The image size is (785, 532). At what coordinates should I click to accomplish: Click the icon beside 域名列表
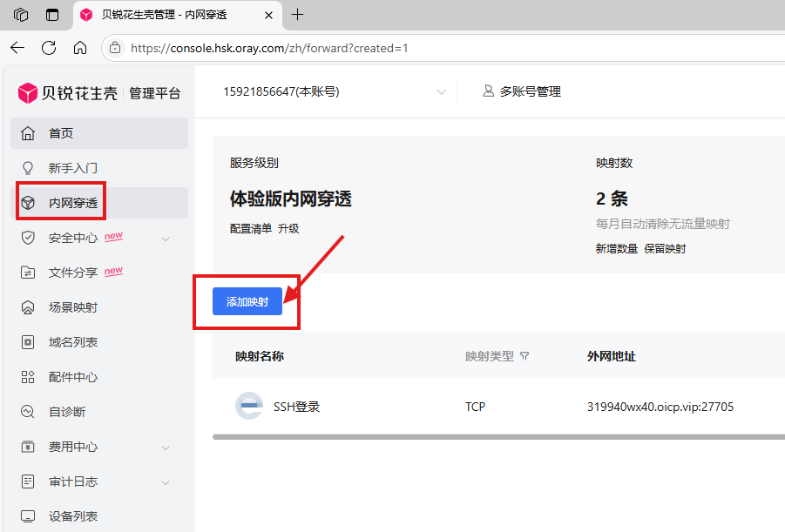pyautogui.click(x=28, y=342)
